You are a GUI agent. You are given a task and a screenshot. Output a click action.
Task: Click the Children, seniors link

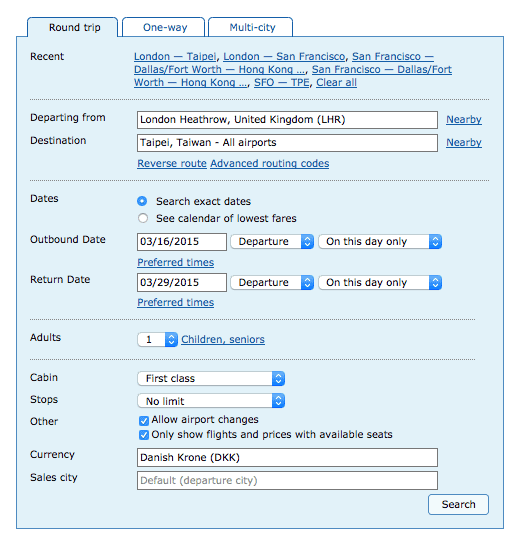point(223,340)
